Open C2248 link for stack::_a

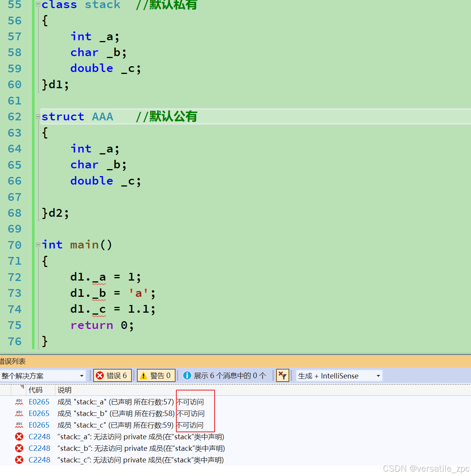(x=39, y=437)
